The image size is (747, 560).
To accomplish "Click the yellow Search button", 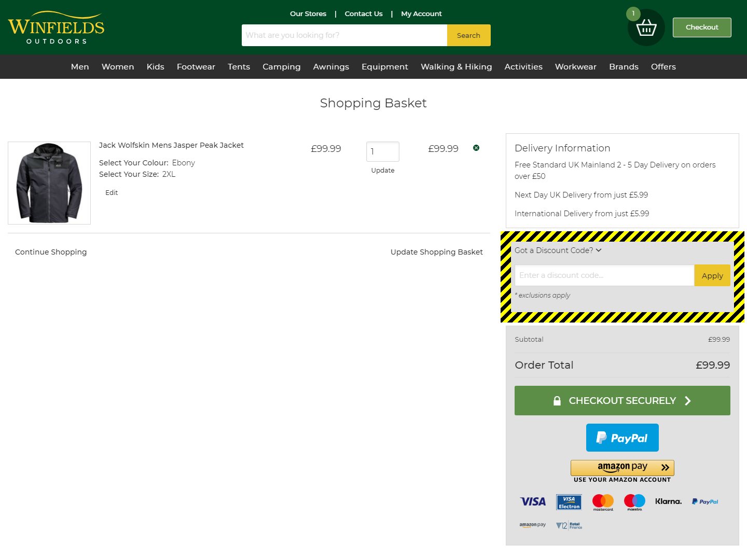I will coord(468,35).
